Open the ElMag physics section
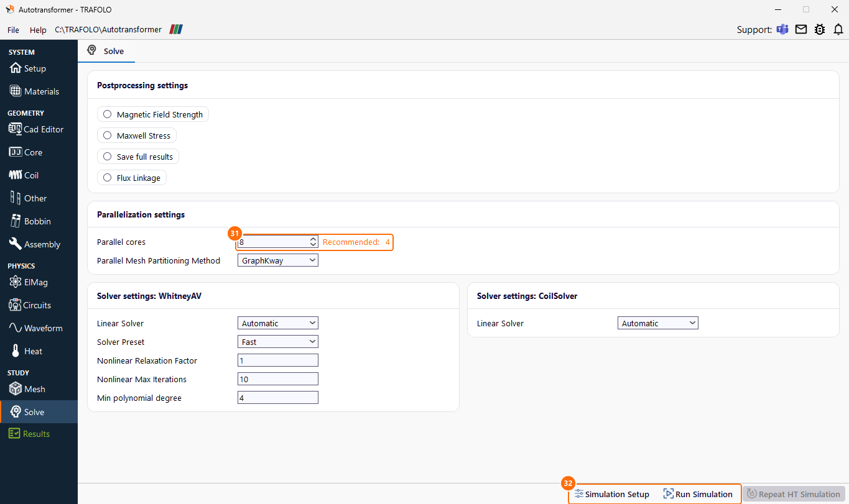This screenshot has width=849, height=504. point(29,282)
